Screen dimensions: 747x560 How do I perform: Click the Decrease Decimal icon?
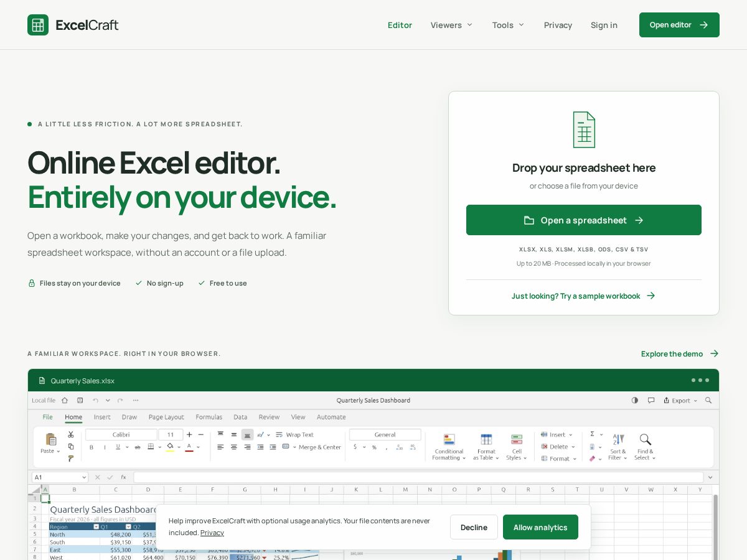pyautogui.click(x=412, y=447)
